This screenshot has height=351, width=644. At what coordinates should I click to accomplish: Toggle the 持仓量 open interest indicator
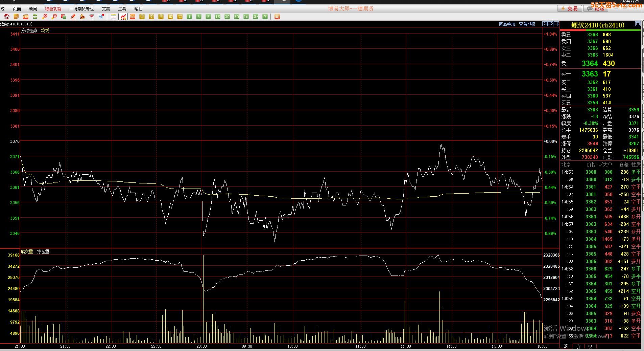[x=43, y=251]
